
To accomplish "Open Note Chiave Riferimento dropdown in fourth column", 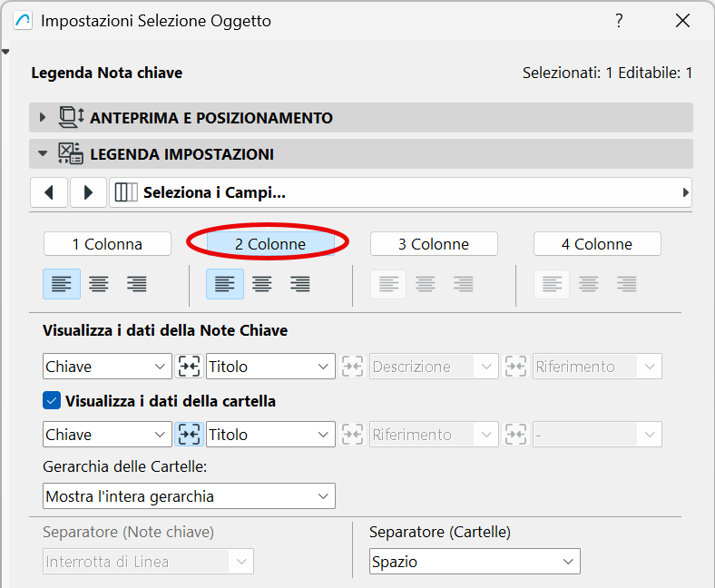I will coord(597,367).
